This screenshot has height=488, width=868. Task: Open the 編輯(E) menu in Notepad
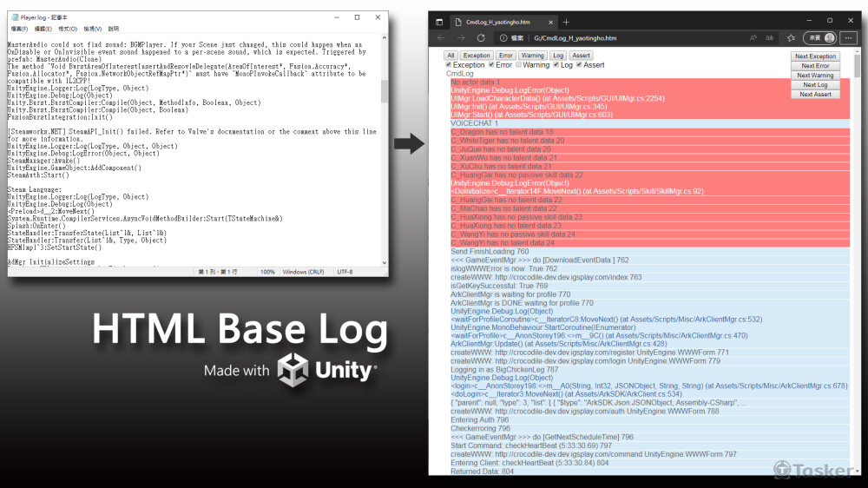pos(43,29)
